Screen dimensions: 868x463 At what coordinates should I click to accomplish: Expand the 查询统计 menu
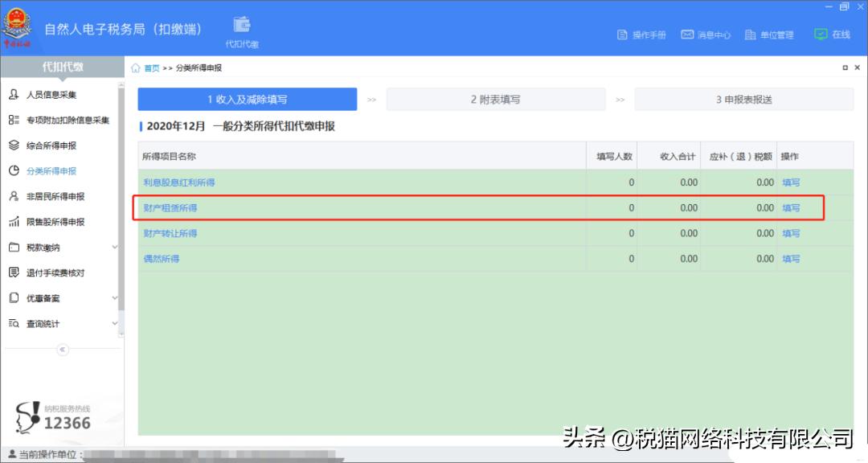43,323
